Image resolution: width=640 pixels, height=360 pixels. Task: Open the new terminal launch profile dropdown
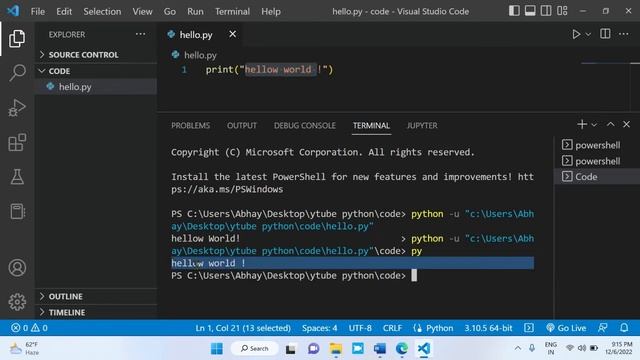[x=594, y=124]
